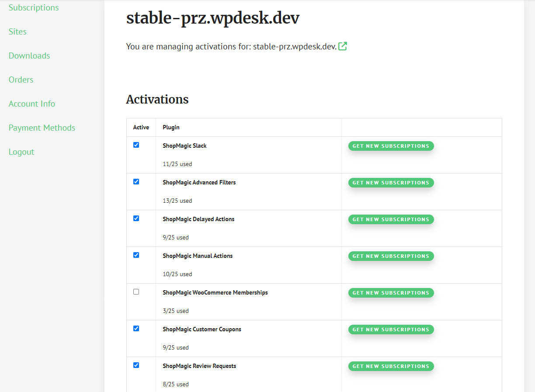The image size is (535, 392).
Task: Open Account Info page
Action: click(x=32, y=104)
